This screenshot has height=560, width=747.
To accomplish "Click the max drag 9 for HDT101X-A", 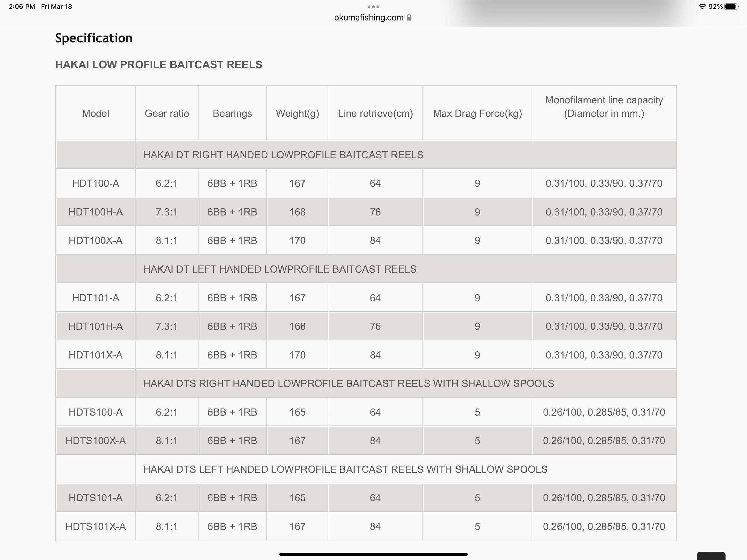I will pos(477,355).
